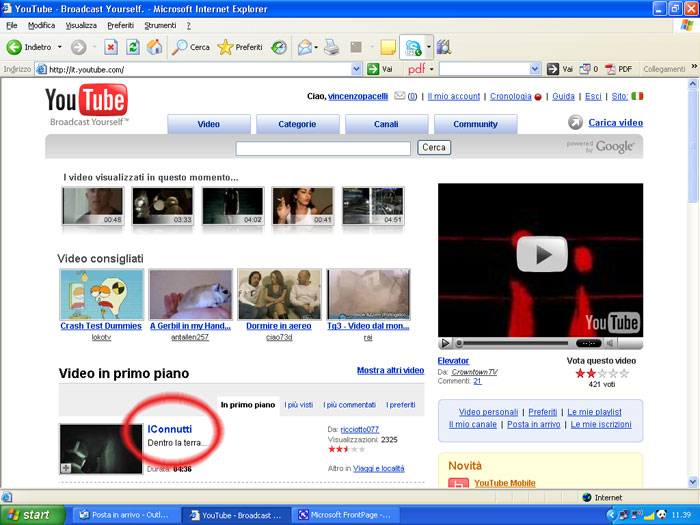The width and height of the screenshot is (700, 525).
Task: Open the IConnutti video title link
Action: [170, 429]
